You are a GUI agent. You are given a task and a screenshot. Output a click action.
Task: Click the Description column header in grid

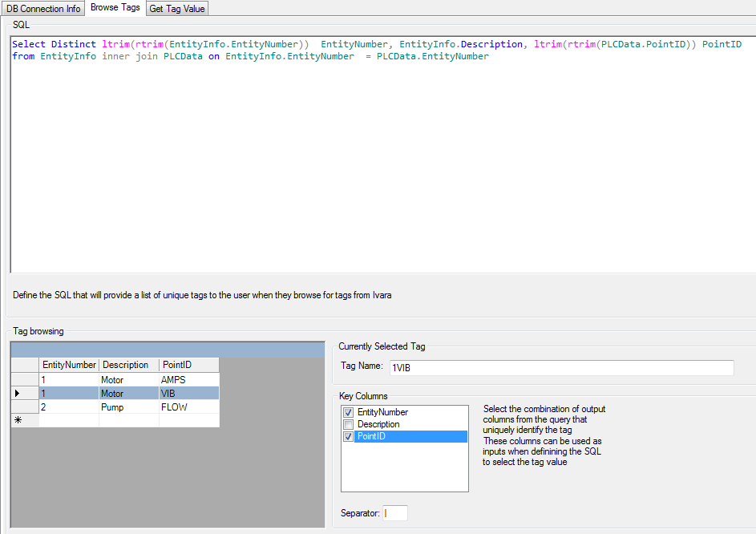pos(128,365)
